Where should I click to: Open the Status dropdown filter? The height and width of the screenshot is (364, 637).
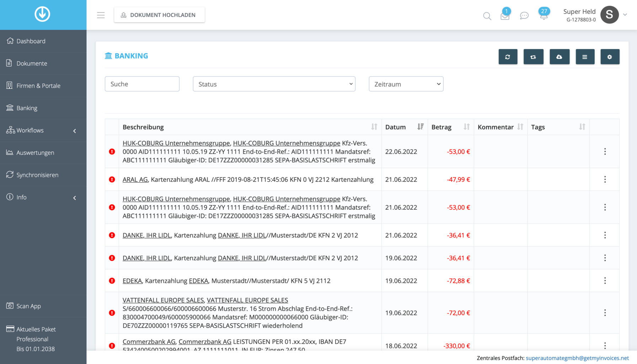click(274, 84)
